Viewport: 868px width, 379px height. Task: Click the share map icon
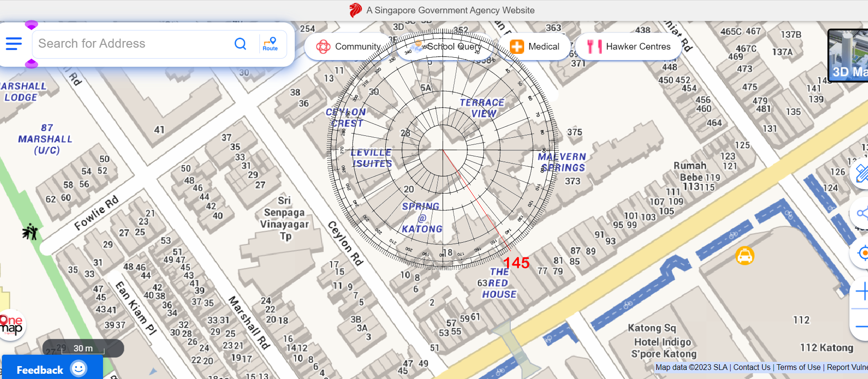862,214
